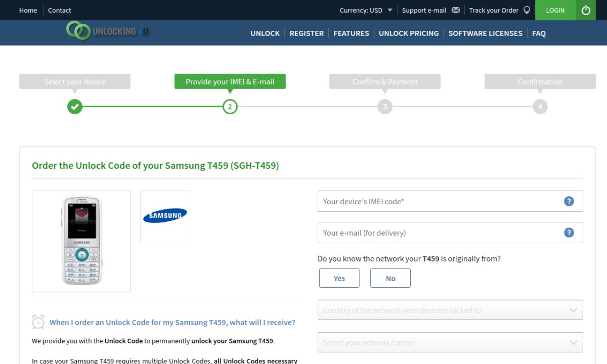Click the Samsung T459 phone image
The image size is (607, 364).
(82, 241)
